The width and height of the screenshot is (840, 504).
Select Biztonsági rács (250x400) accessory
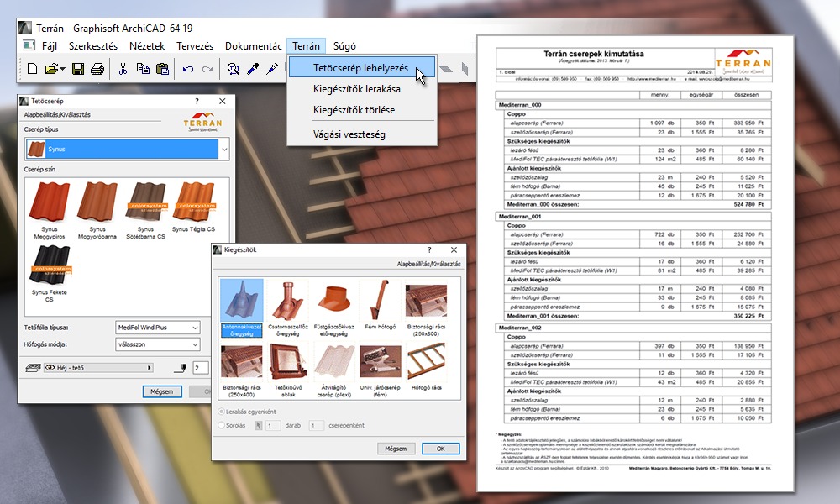pyautogui.click(x=242, y=370)
